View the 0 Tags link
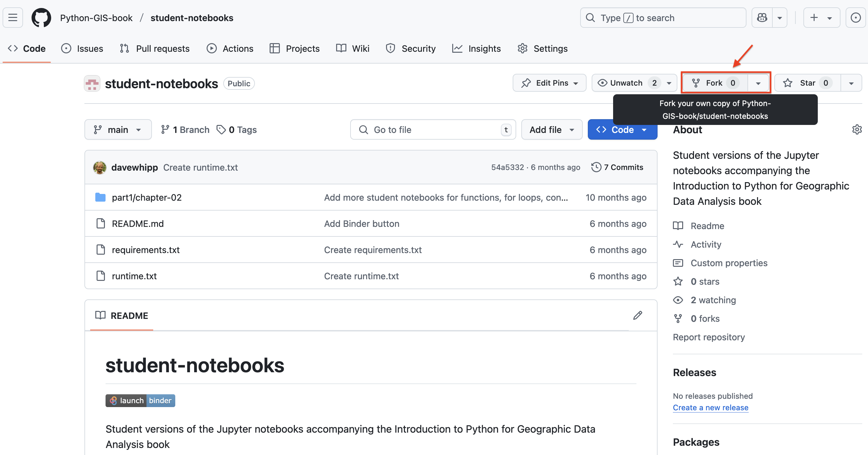The height and width of the screenshot is (455, 868). click(237, 130)
